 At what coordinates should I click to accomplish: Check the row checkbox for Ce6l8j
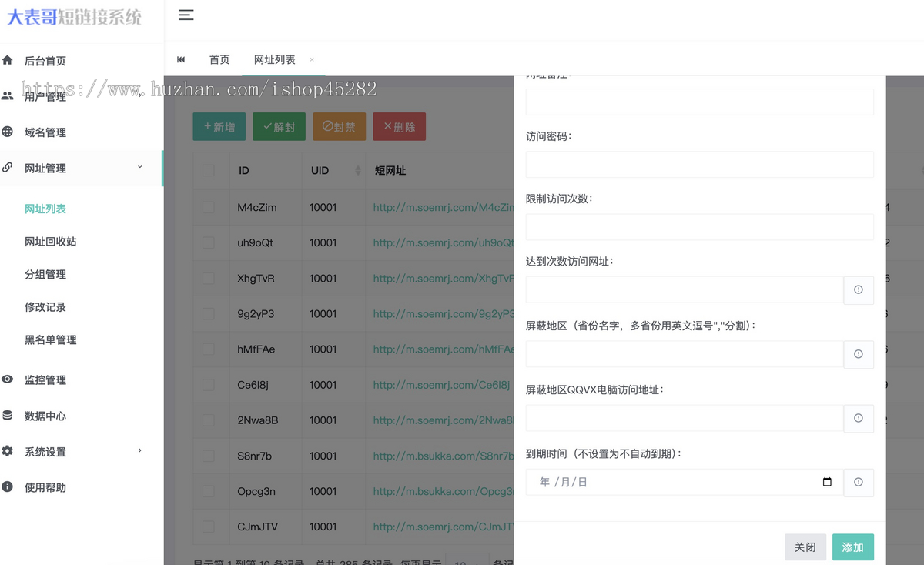208,385
